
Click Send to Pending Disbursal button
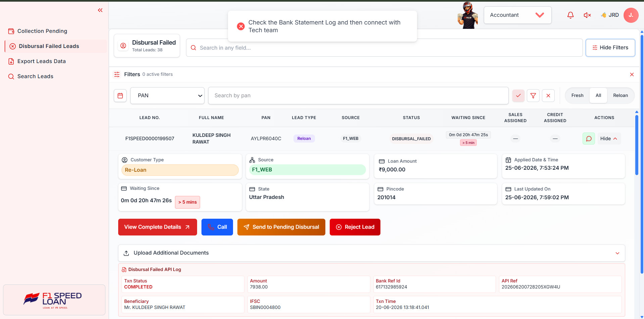(x=281, y=227)
